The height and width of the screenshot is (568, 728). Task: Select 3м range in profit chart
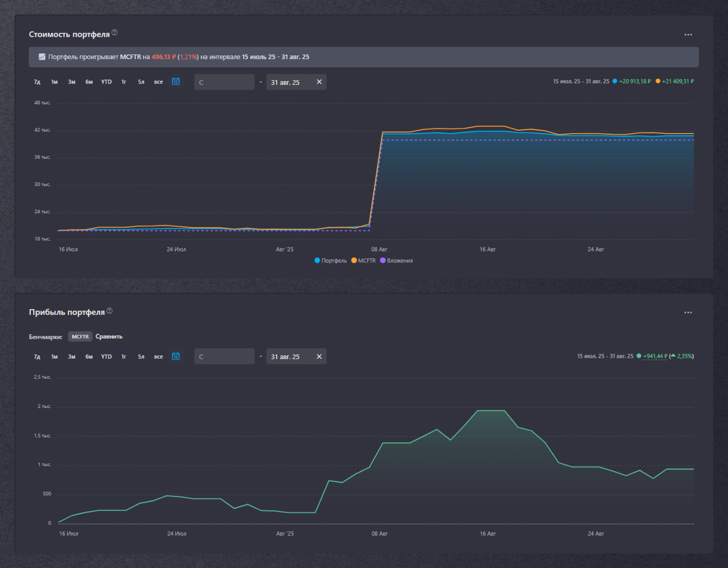[72, 356]
